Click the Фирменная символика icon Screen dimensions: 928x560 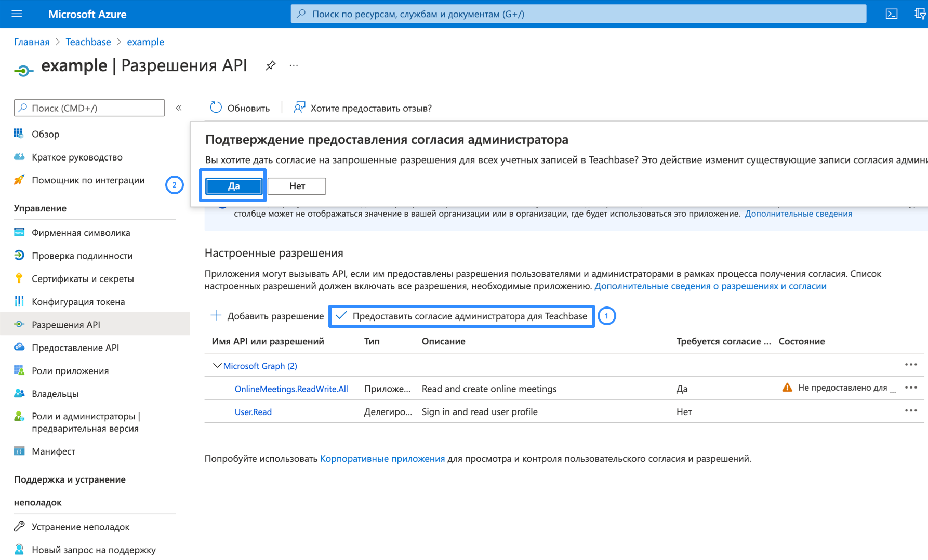pyautogui.click(x=19, y=232)
